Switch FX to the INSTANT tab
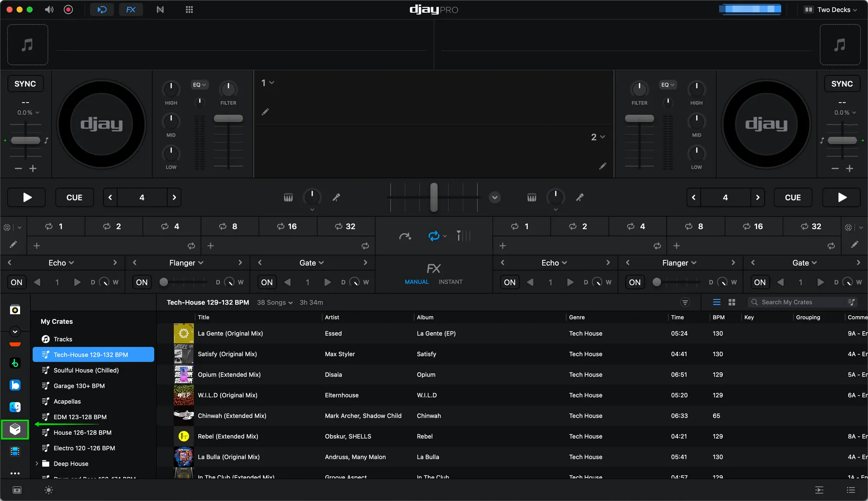The width and height of the screenshot is (868, 501). (450, 282)
